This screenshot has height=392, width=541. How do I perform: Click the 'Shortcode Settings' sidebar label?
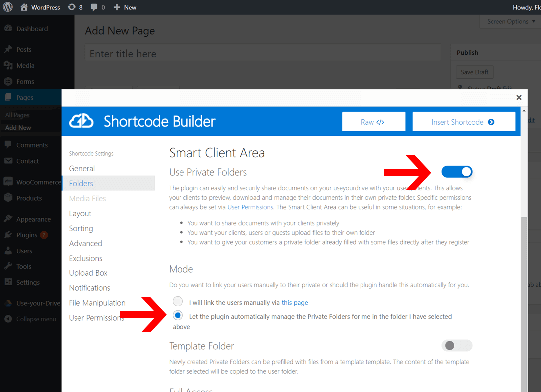tap(91, 153)
